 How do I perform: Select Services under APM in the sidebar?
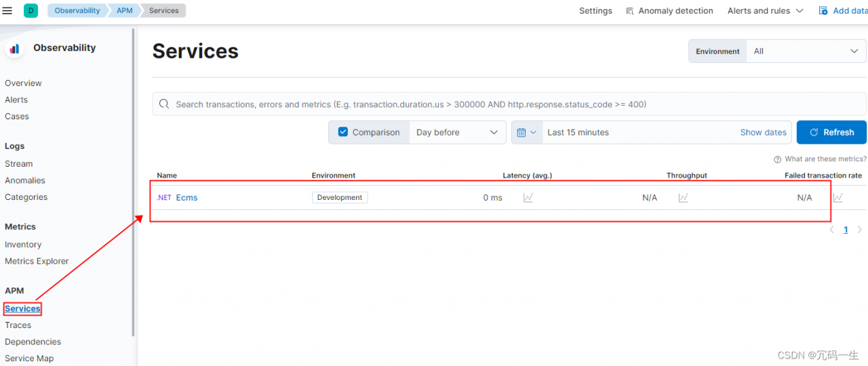tap(22, 308)
